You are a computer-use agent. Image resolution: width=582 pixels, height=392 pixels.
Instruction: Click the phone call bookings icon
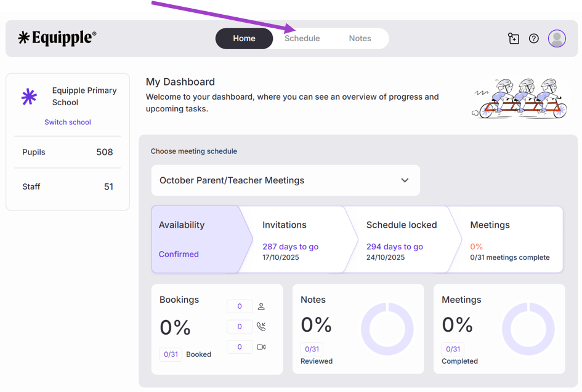coord(261,327)
